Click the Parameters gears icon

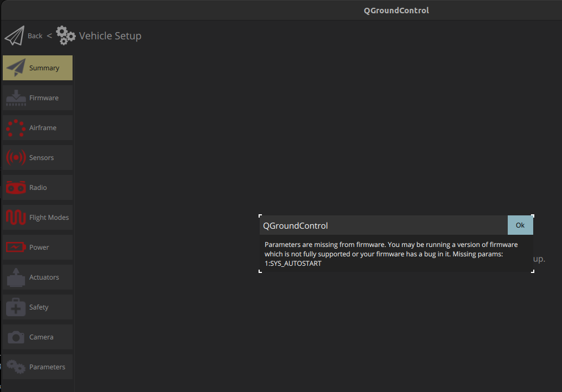[16, 367]
